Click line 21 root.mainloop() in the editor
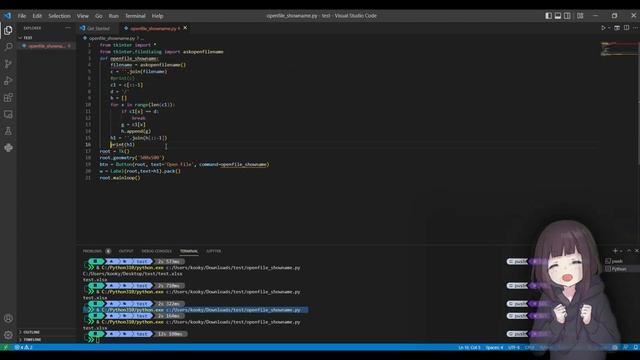Screen dimensions: 640x360 [120, 178]
